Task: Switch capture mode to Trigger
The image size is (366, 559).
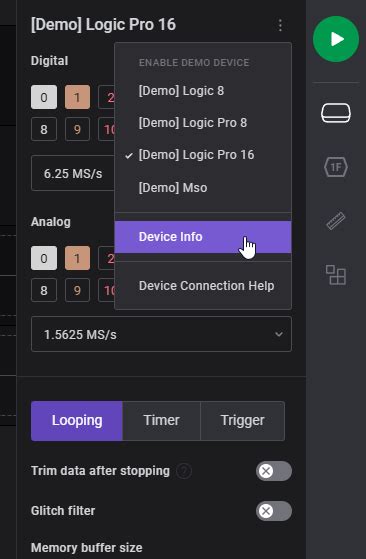Action: coord(242,421)
